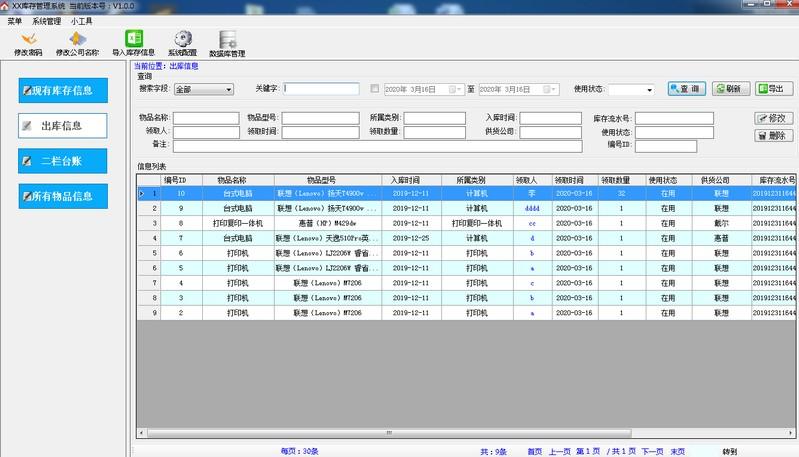
Task: Click the 领取人 column header
Action: pyautogui.click(x=532, y=180)
